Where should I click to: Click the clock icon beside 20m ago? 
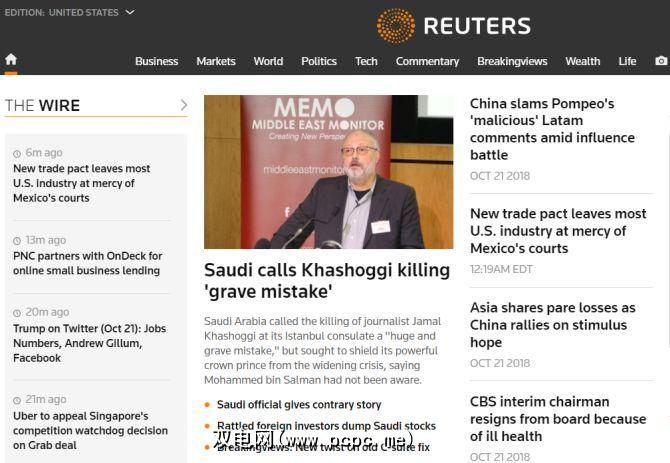17,313
